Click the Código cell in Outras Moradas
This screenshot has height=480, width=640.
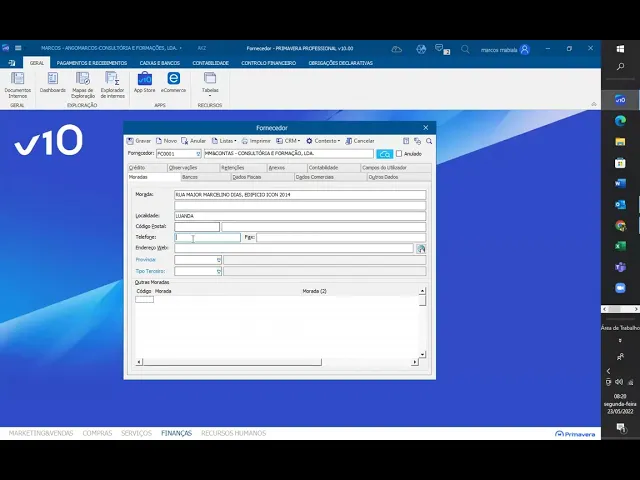pos(144,300)
